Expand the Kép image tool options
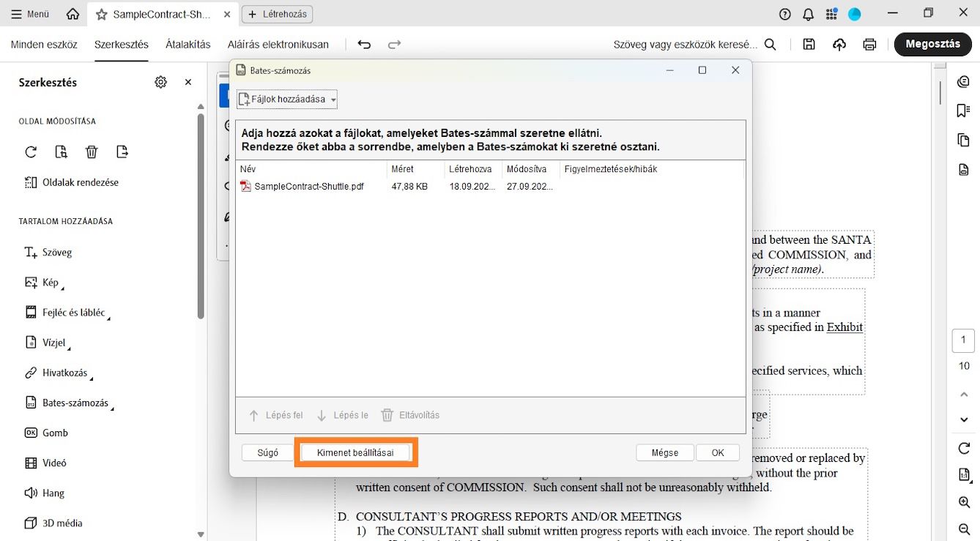Image resolution: width=980 pixels, height=541 pixels. [44, 283]
